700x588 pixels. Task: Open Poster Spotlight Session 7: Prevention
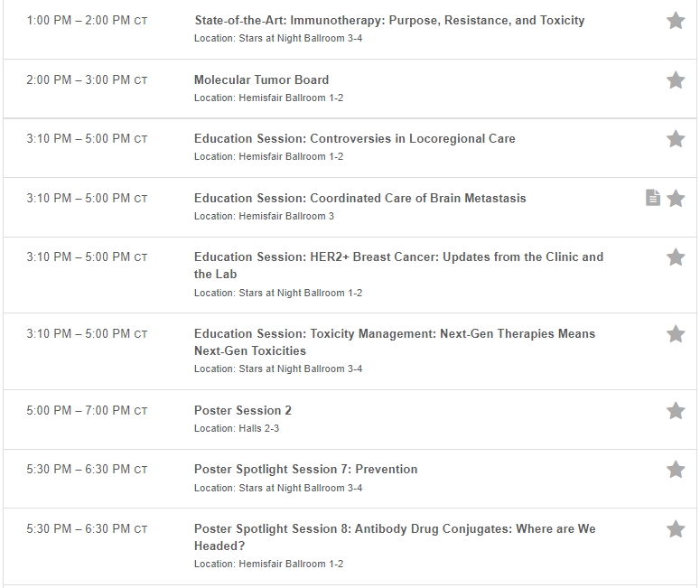[x=306, y=470]
